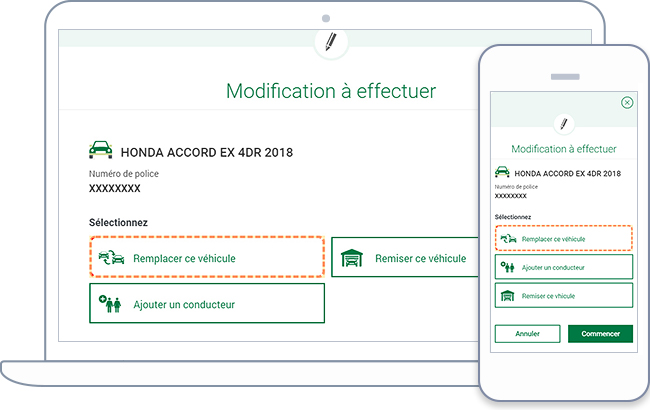This screenshot has width=650, height=410.
Task: Click the pencil icon atop the laptop screen
Action: tap(331, 42)
